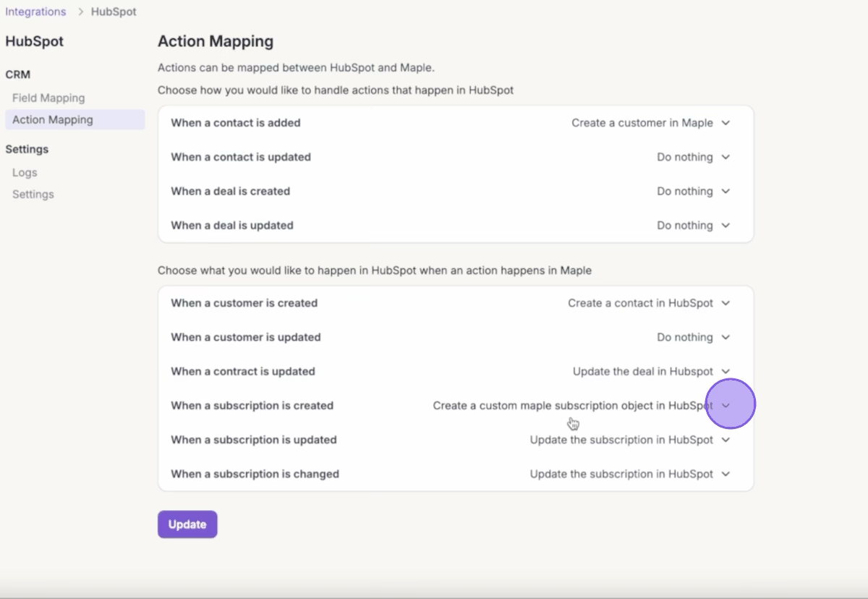Click 'Update the deal in Hubspot' value
This screenshot has height=599, width=868.
point(642,371)
